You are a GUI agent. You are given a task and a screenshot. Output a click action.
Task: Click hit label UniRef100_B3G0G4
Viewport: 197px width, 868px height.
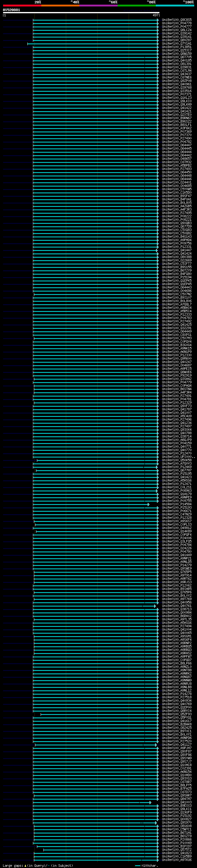[177, 345]
